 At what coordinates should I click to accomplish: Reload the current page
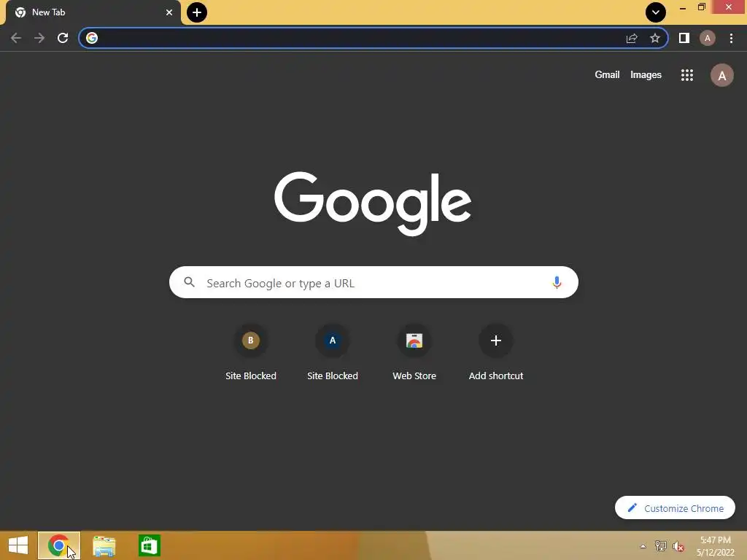[63, 38]
